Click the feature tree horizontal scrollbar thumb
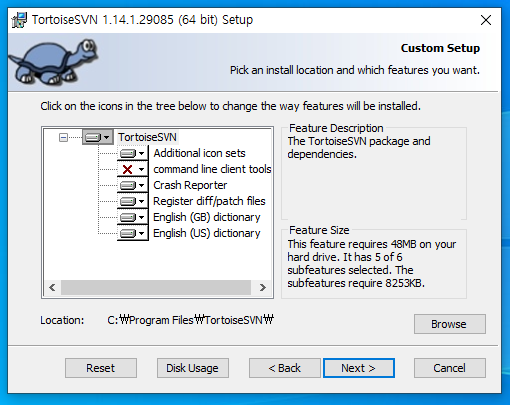 [156, 287]
